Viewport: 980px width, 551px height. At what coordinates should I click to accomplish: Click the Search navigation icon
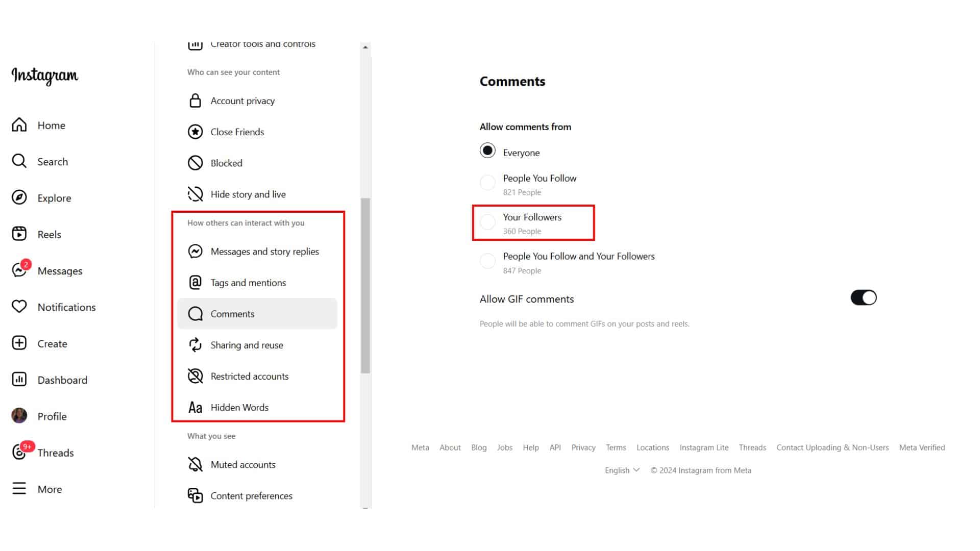[19, 161]
